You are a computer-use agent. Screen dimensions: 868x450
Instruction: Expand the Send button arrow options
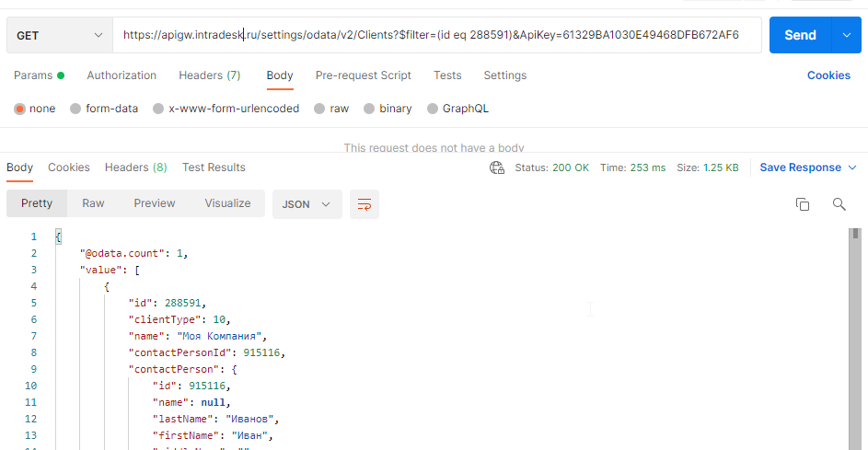(x=846, y=35)
